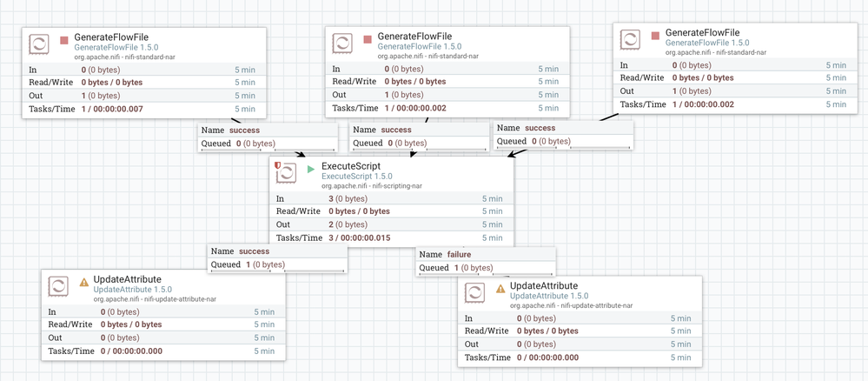Screen dimensions: 868x381
Task: Click 'org.apache.nifi - nifi-scripting-nar' bundle text
Action: coord(372,186)
